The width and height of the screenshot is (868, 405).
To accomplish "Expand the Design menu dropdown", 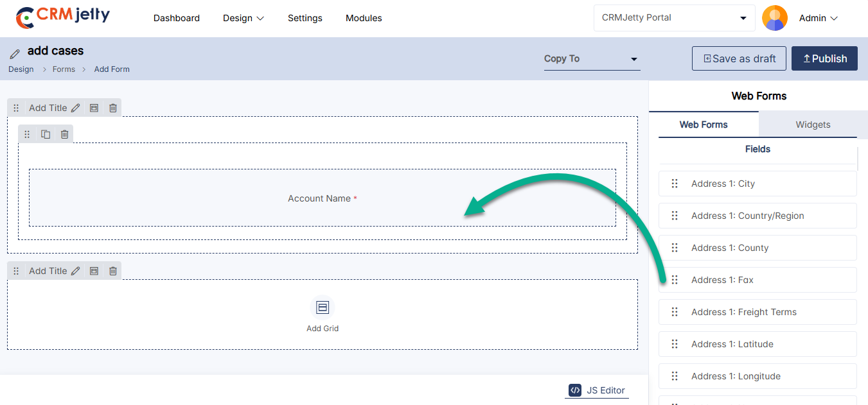I will [243, 18].
